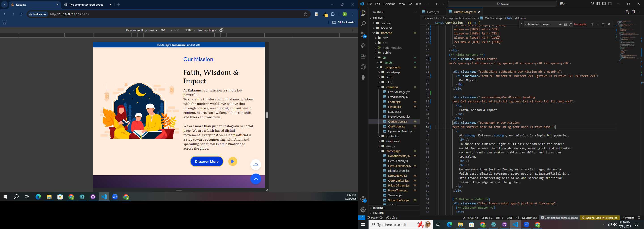Split the editor to the right
The height and width of the screenshot is (229, 644).
tap(633, 12)
